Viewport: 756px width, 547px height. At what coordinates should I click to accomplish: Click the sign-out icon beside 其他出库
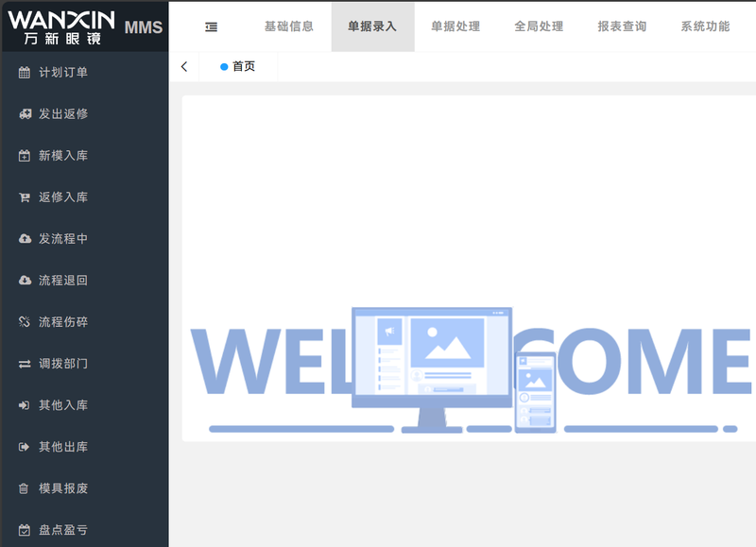tap(25, 447)
